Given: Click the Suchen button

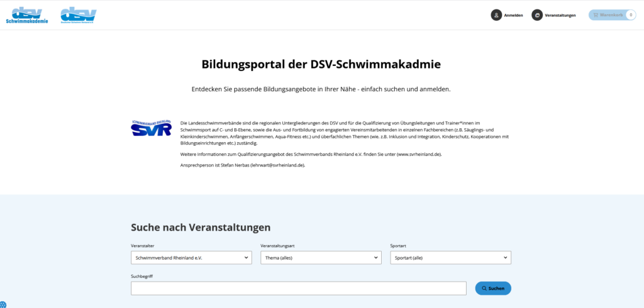Looking at the screenshot, I should (x=493, y=289).
